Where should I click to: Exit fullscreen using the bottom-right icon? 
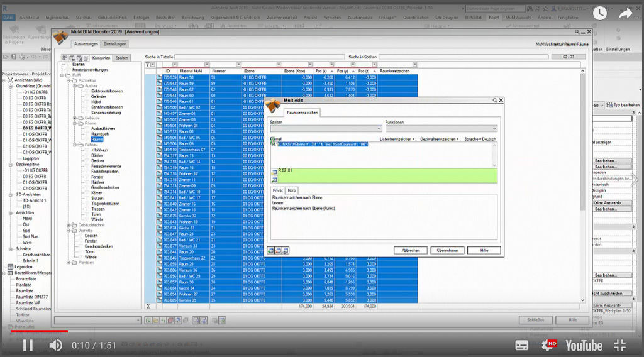click(x=619, y=344)
